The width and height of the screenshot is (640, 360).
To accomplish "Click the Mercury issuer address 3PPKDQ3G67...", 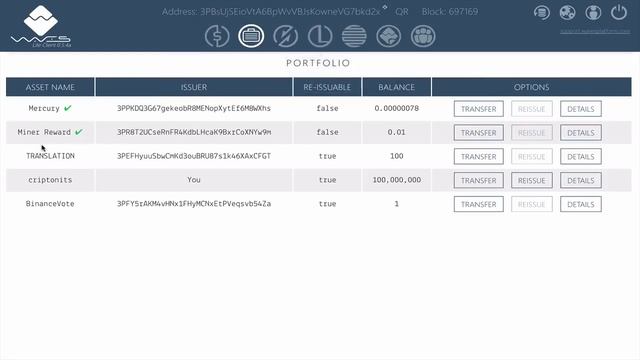I will coord(194,108).
